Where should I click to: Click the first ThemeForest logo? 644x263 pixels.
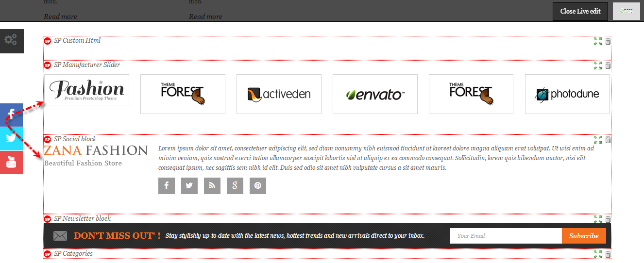coord(183,94)
